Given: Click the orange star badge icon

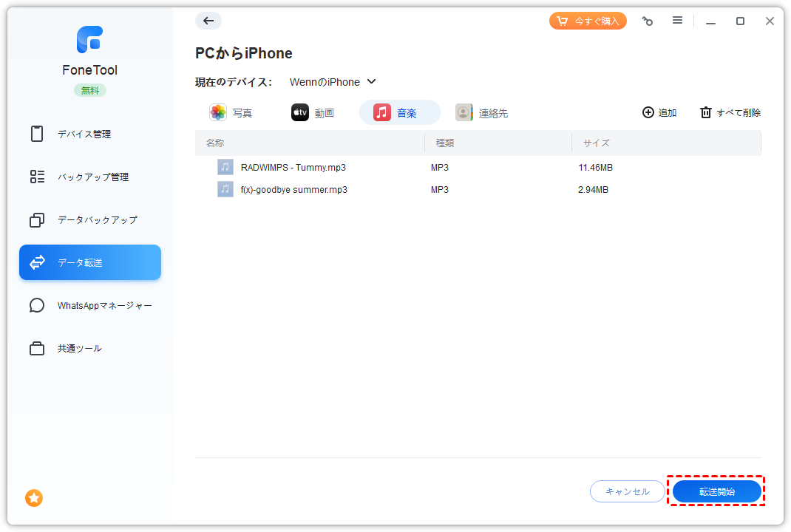Looking at the screenshot, I should coord(34,498).
